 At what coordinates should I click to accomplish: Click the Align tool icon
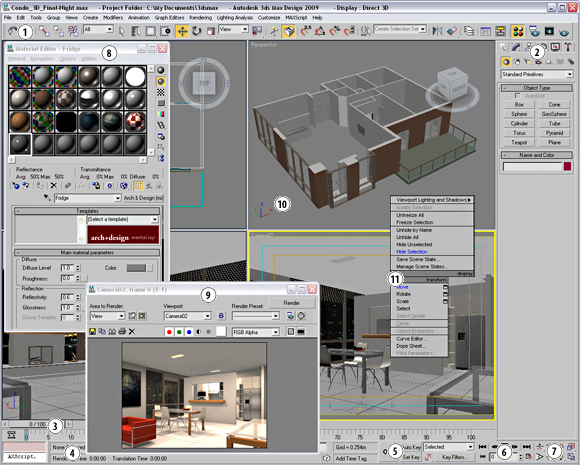[x=452, y=31]
